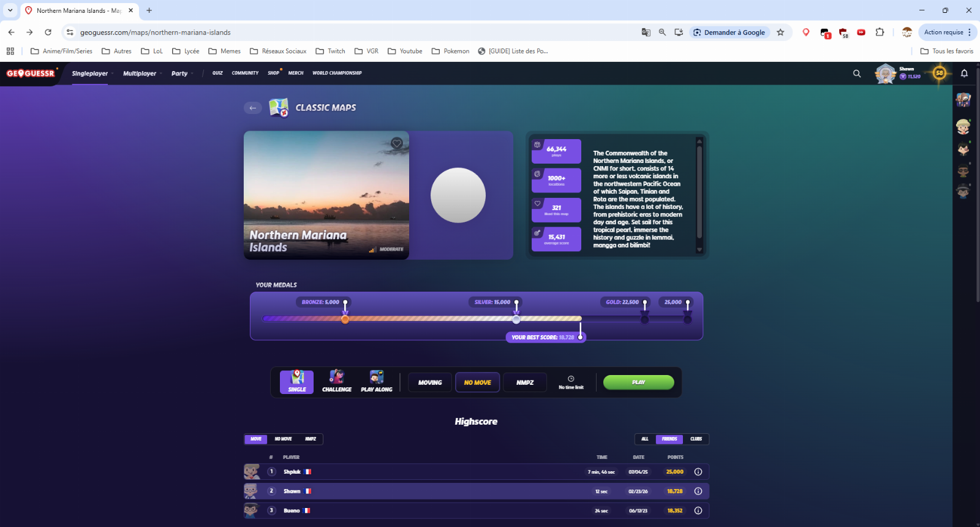Click the search magnifier icon in GeoGuessr header
This screenshot has height=527, width=980.
point(857,74)
